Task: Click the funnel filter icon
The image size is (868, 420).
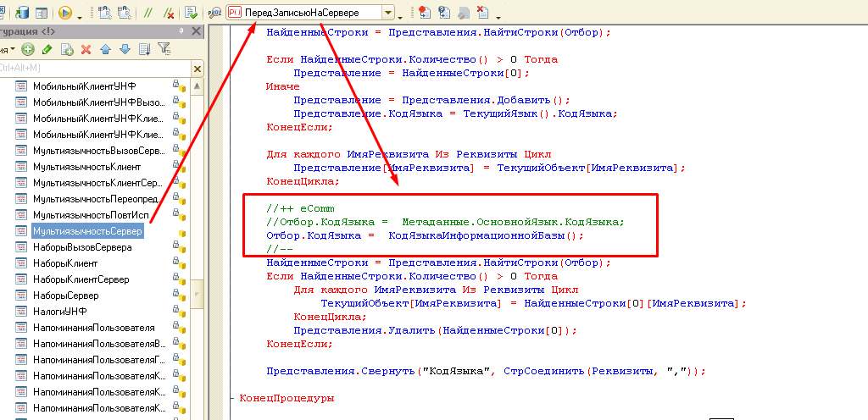Action: tap(164, 49)
